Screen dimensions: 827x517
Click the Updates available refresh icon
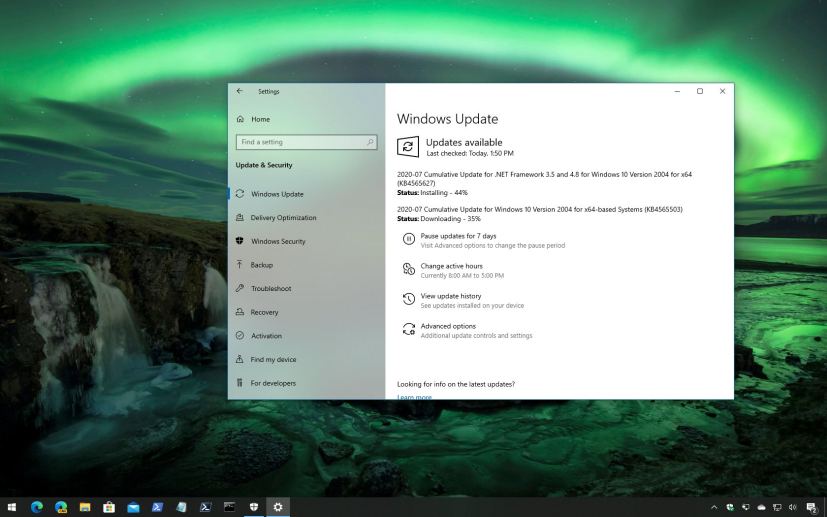tap(408, 147)
